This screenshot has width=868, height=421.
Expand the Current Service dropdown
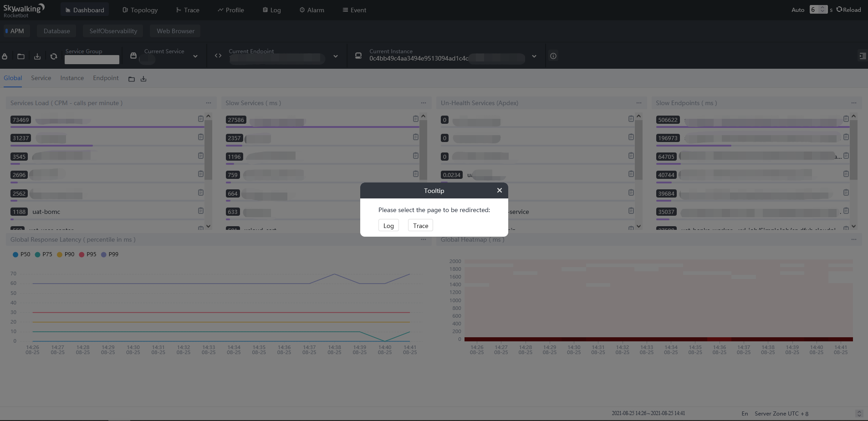click(x=195, y=56)
